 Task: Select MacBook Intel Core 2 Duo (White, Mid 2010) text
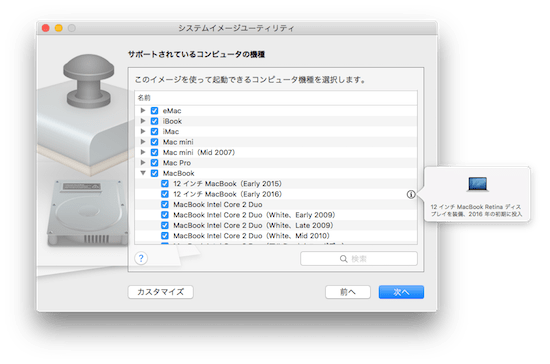click(251, 236)
